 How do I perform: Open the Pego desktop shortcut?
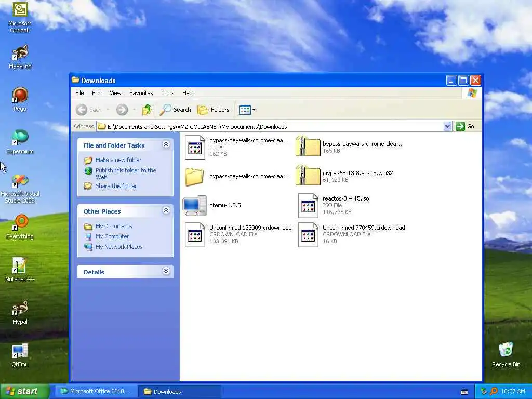click(x=20, y=99)
